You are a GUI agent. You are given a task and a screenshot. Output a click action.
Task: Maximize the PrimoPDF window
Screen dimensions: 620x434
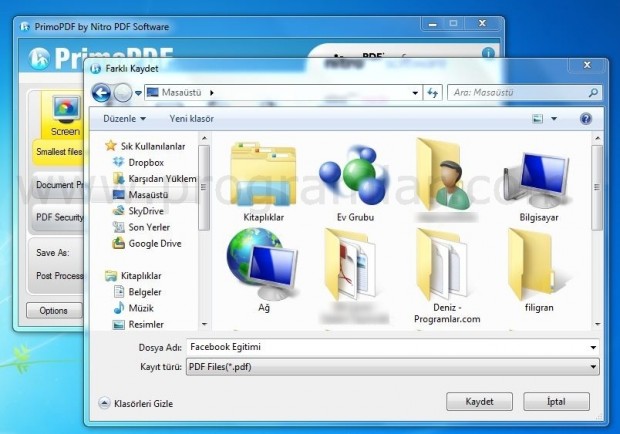454,24
